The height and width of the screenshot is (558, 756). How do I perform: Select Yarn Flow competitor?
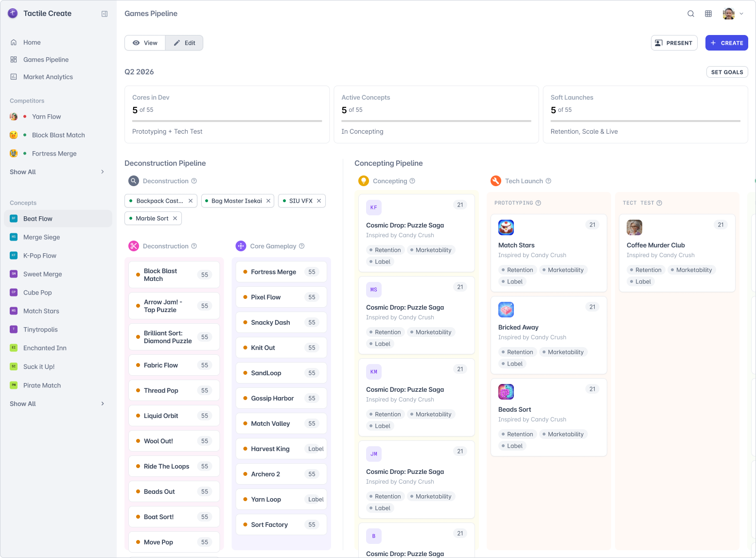[x=58, y=117]
